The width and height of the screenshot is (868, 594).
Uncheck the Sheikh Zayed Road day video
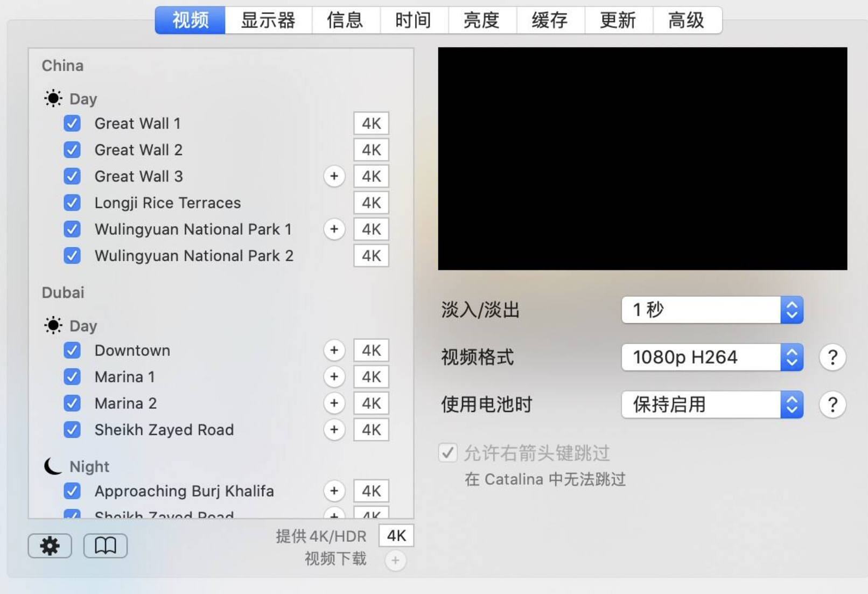point(72,429)
